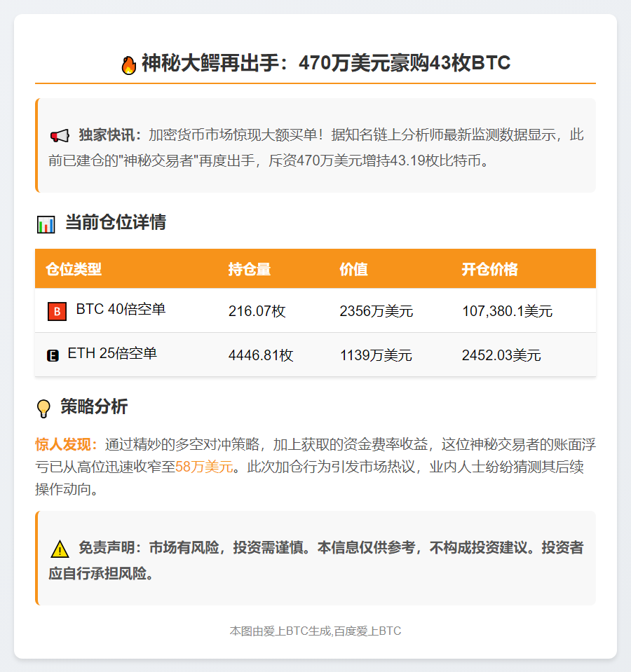Click the fire emoji beside the headline

click(x=128, y=64)
